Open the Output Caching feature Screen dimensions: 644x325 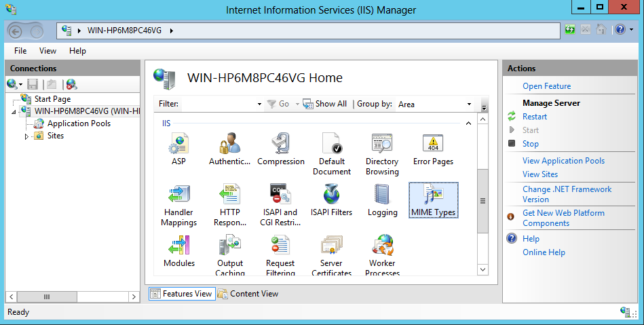click(x=230, y=254)
